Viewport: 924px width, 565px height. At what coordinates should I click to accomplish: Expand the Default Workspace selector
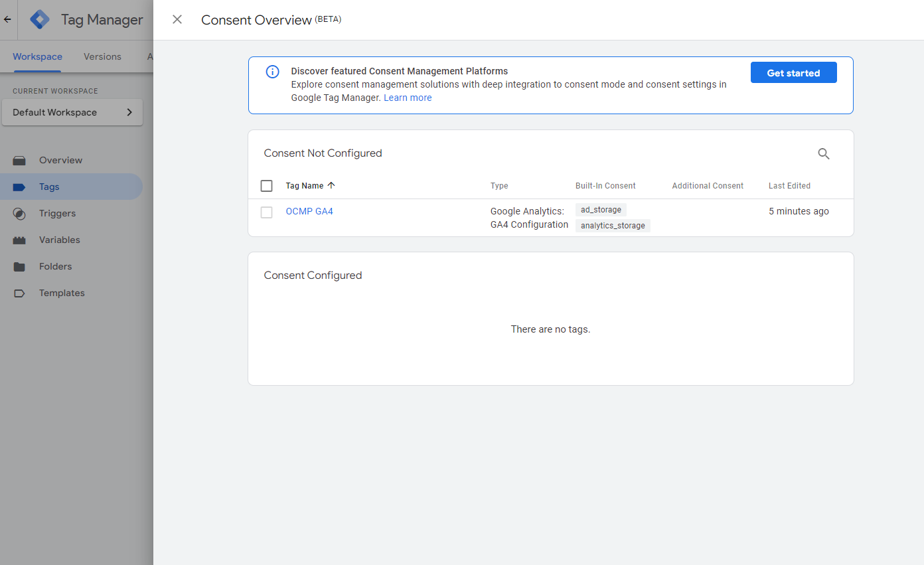[x=72, y=112]
